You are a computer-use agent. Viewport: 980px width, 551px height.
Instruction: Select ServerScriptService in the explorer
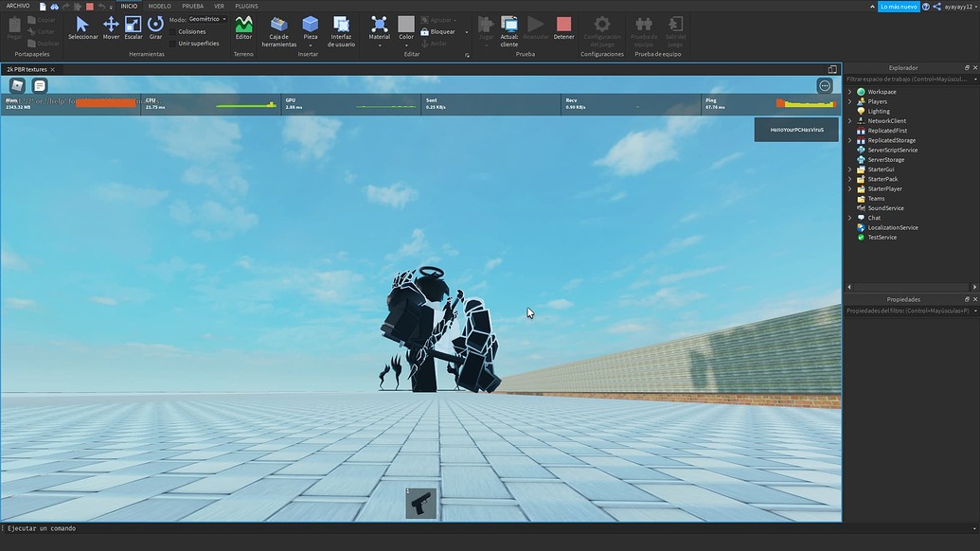click(893, 150)
